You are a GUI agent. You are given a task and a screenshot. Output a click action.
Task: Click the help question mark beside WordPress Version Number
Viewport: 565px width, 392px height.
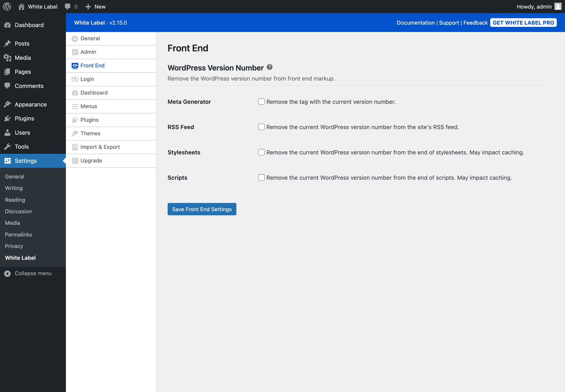click(x=270, y=67)
